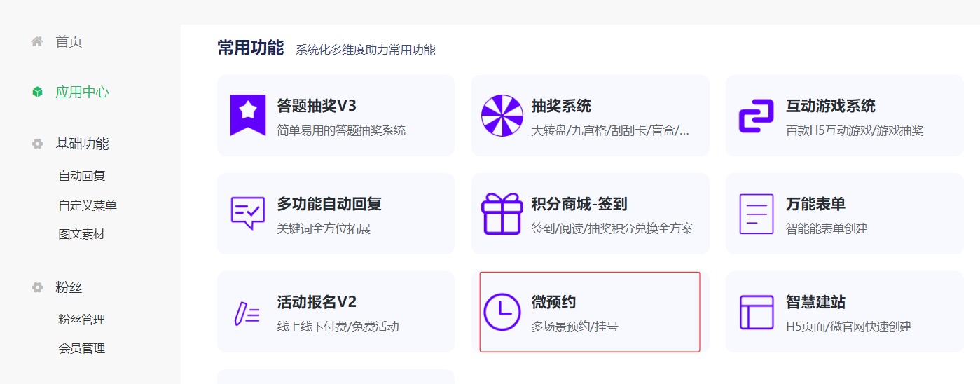Open 粉丝管理 in the sidebar
This screenshot has height=384, width=980.
pos(82,320)
